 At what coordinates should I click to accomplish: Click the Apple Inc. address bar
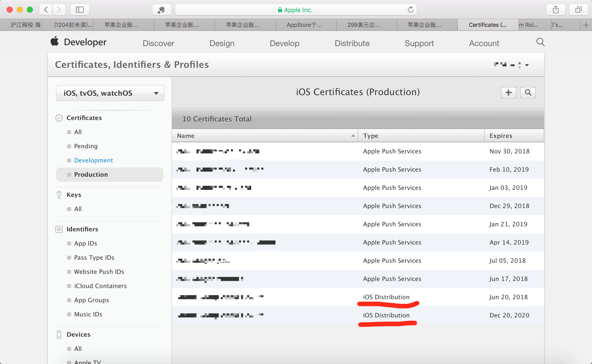tap(295, 10)
